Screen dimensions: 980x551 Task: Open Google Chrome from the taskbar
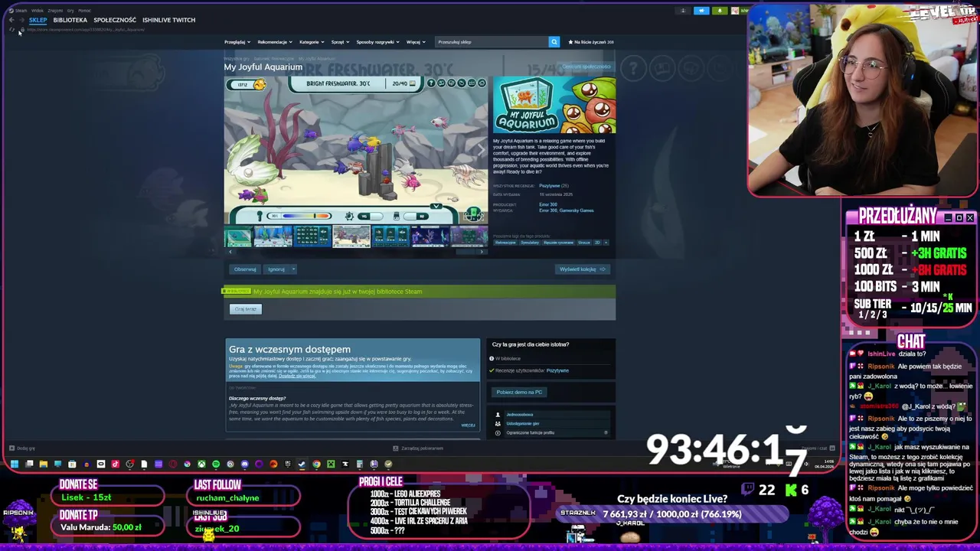(316, 464)
